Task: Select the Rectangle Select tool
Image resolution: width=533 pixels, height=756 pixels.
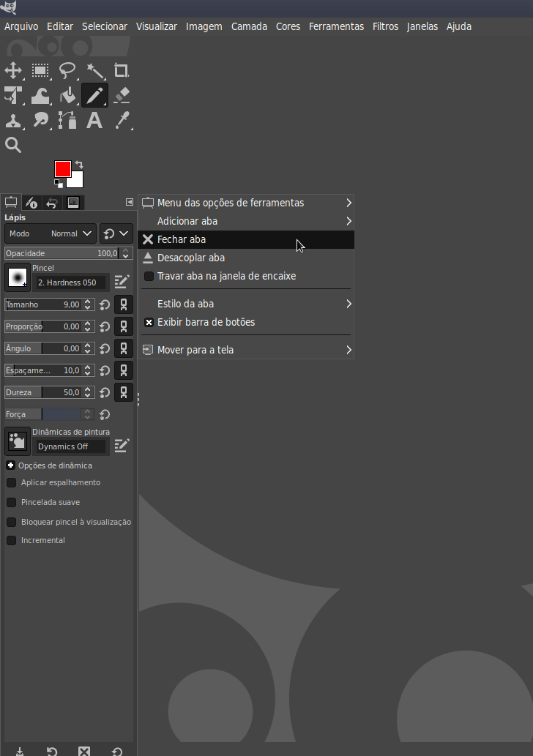Action: (40, 70)
